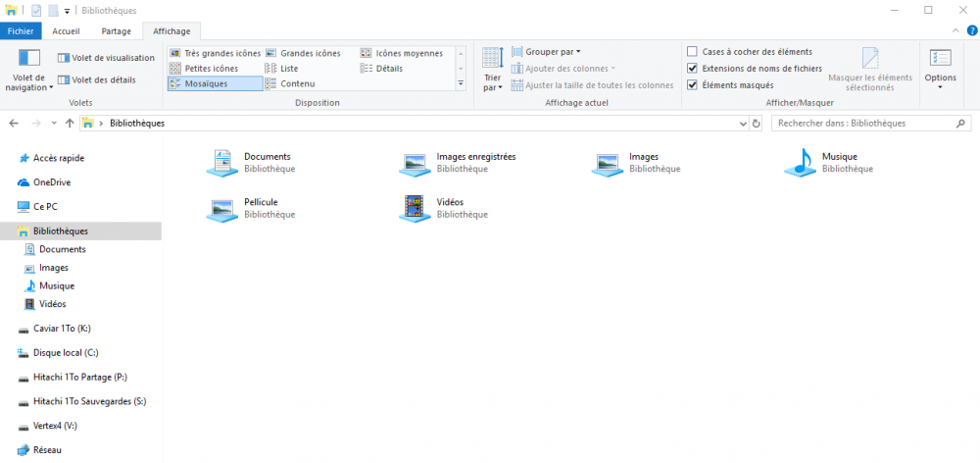Image resolution: width=980 pixels, height=463 pixels.
Task: Select Détails layout
Action: [x=382, y=69]
